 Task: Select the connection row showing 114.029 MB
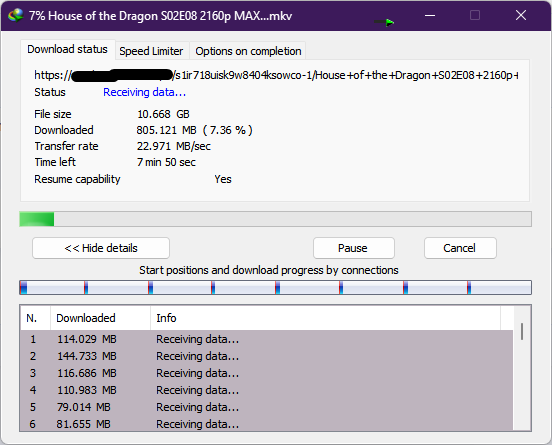pos(266,339)
